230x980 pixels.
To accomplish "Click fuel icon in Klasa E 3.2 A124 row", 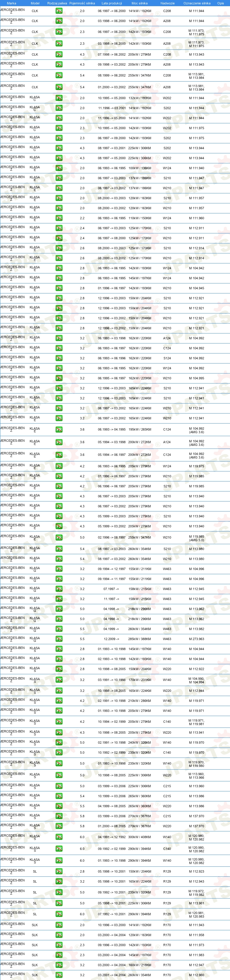I will pos(59,338).
